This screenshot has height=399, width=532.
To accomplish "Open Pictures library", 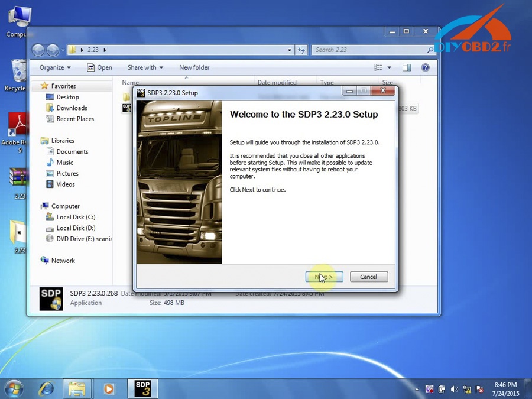I will point(67,173).
